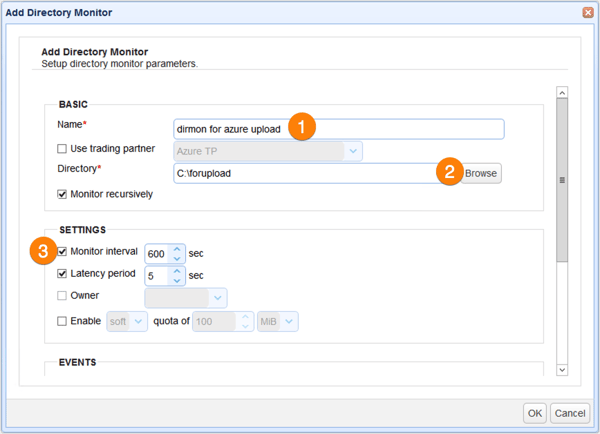Click the scrollbar down arrow

[562, 370]
